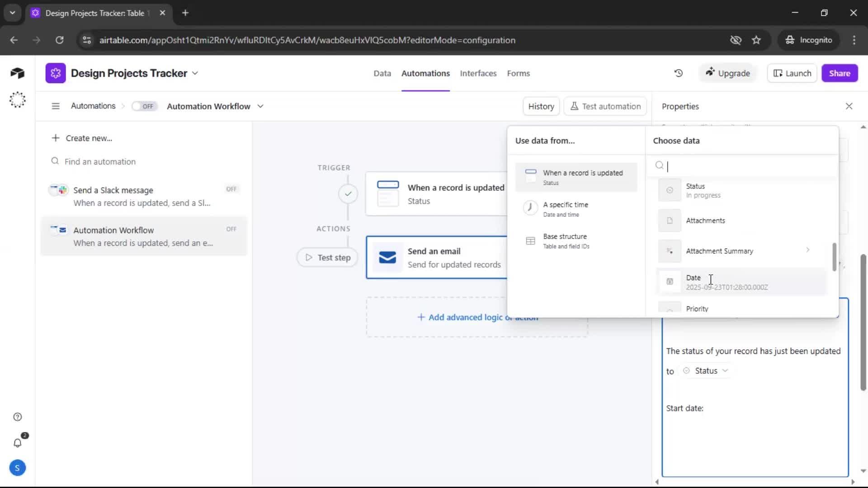Click the Find an automation search field
868x488 pixels.
[x=145, y=161]
